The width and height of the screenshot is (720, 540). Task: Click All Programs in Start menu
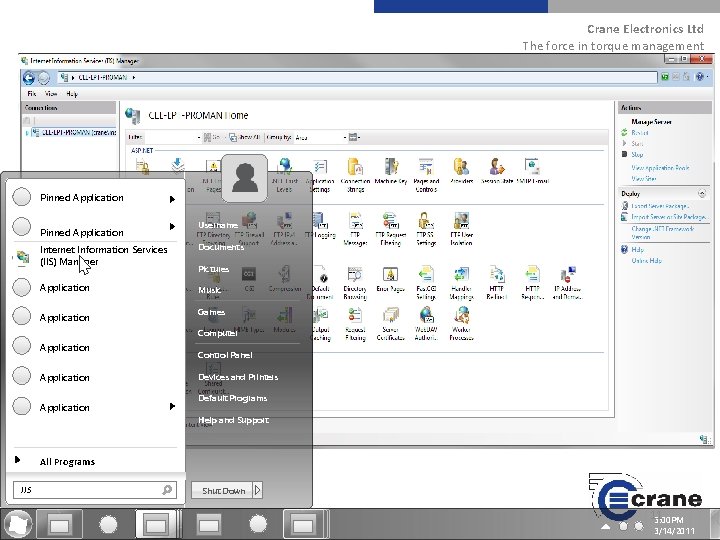pos(68,461)
